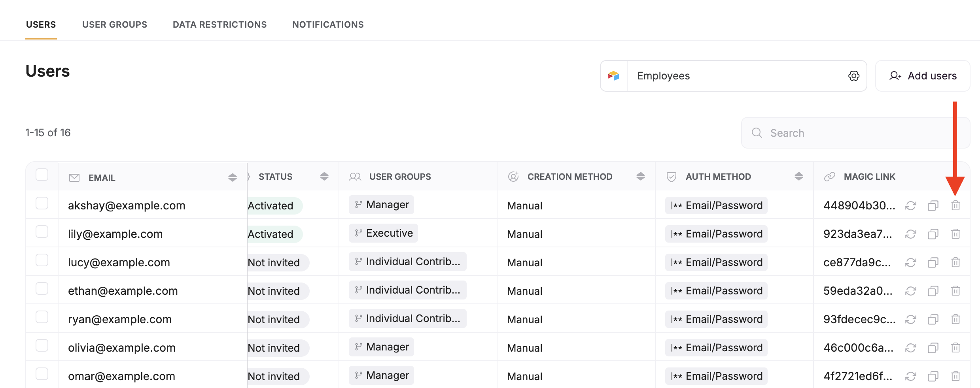Refresh magic link in lily@example.com row
Viewport: 980px width, 388px height.
pos(911,234)
